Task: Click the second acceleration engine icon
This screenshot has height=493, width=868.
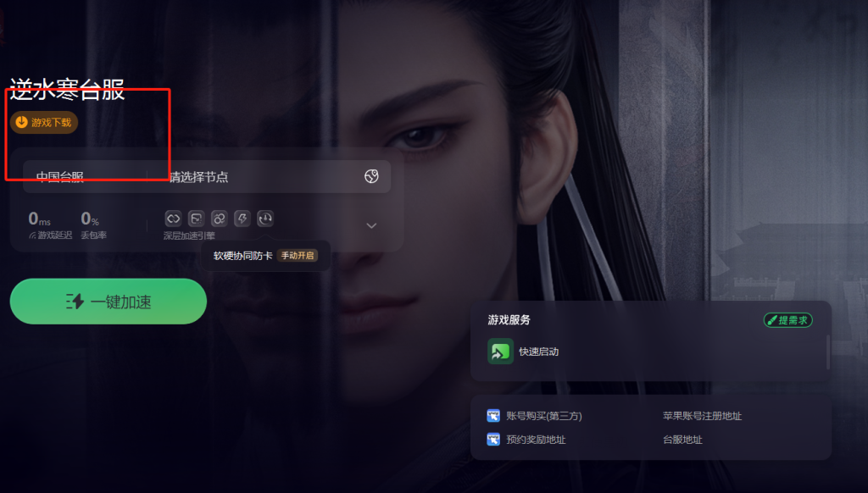Action: click(x=196, y=219)
